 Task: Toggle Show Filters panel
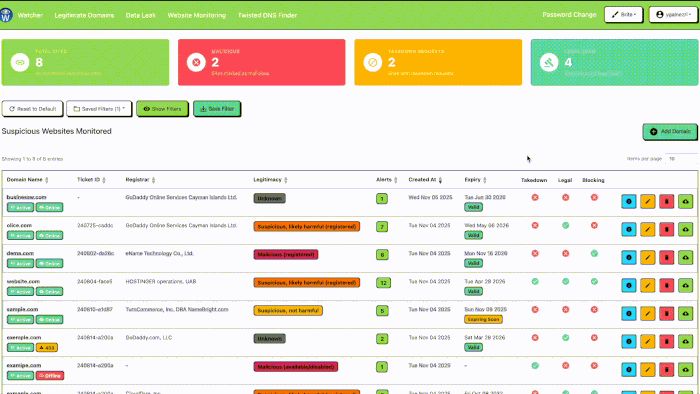point(162,109)
